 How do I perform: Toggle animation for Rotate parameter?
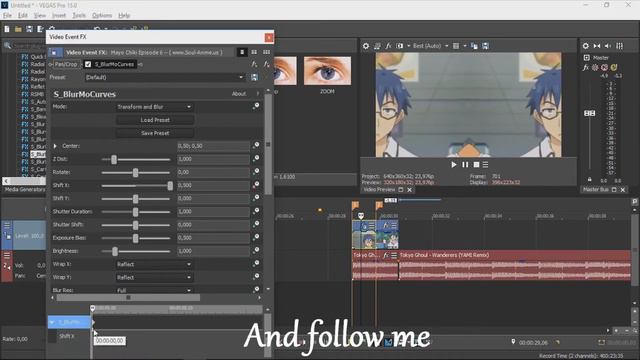click(256, 171)
